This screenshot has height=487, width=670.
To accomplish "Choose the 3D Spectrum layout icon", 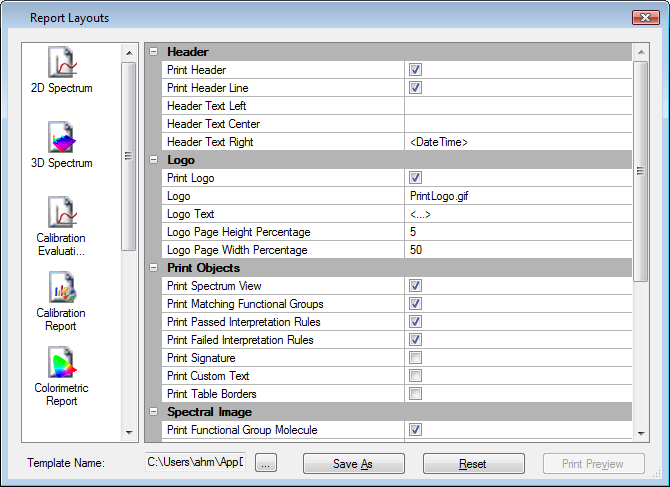I will [62, 139].
